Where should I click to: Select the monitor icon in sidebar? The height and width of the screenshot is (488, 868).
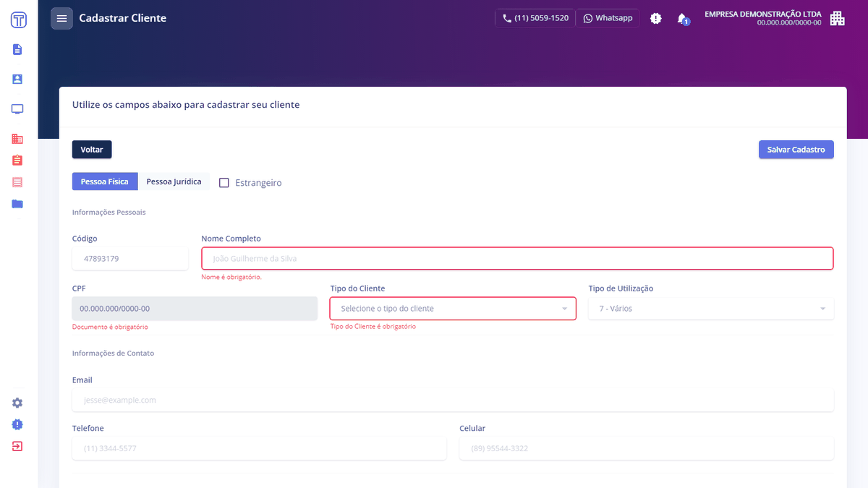point(17,109)
